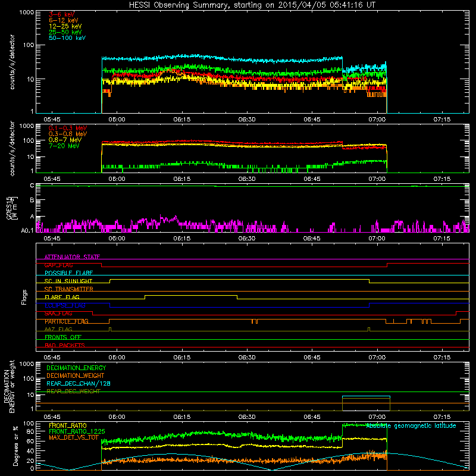Select the DECIMATION_WEIGHT legend label
Screen dimensions: 476x476
(76, 376)
